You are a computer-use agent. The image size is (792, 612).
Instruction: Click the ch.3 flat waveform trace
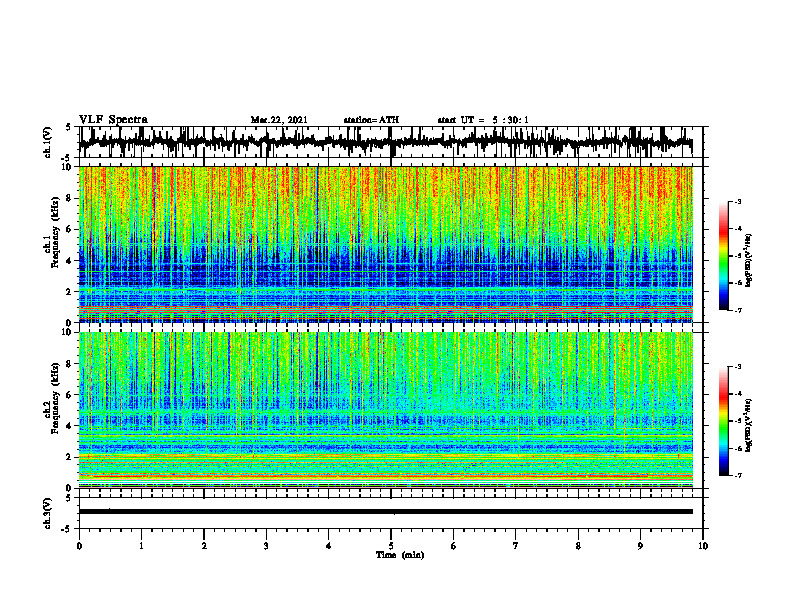tap(385, 512)
